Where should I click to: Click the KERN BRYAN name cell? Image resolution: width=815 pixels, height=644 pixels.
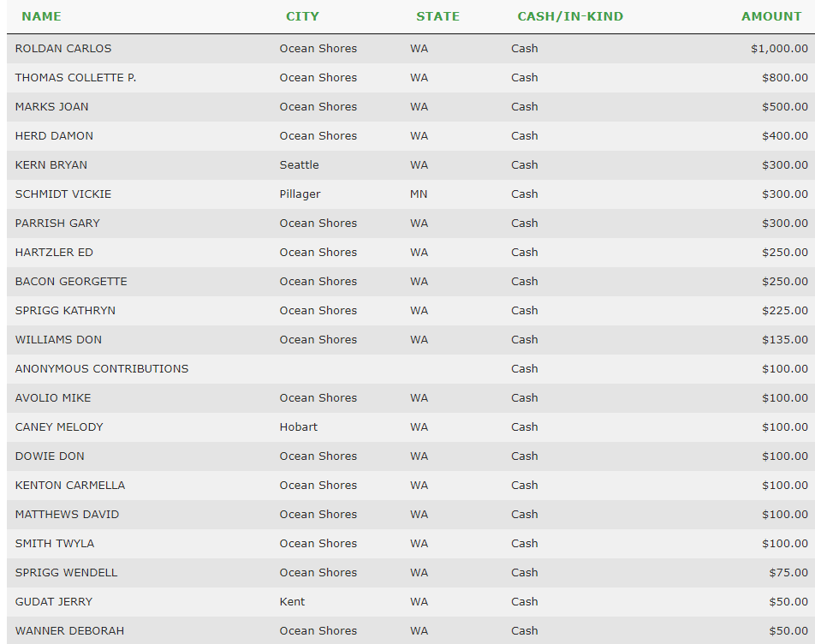(x=51, y=165)
